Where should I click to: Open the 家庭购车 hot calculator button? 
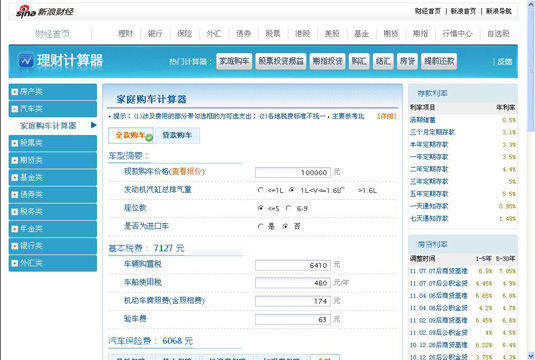[x=234, y=61]
